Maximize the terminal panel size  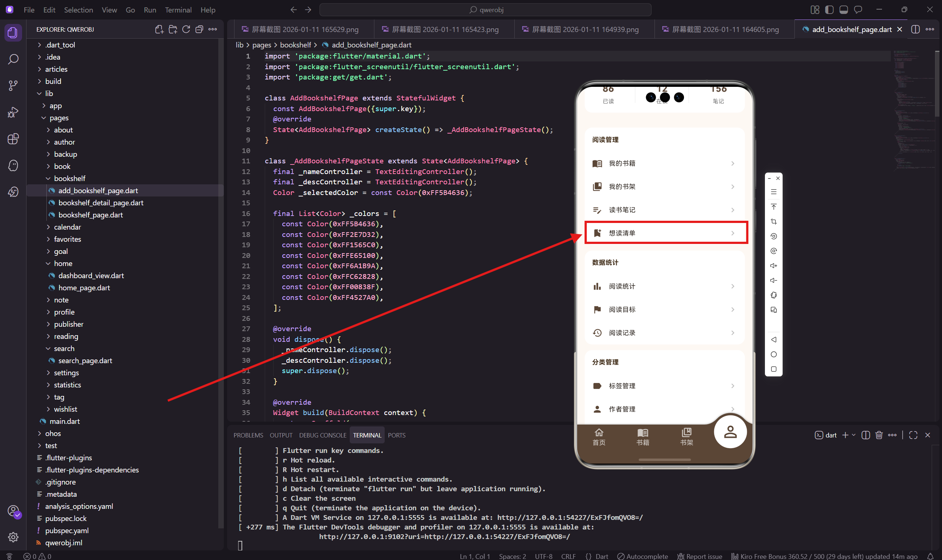point(913,435)
